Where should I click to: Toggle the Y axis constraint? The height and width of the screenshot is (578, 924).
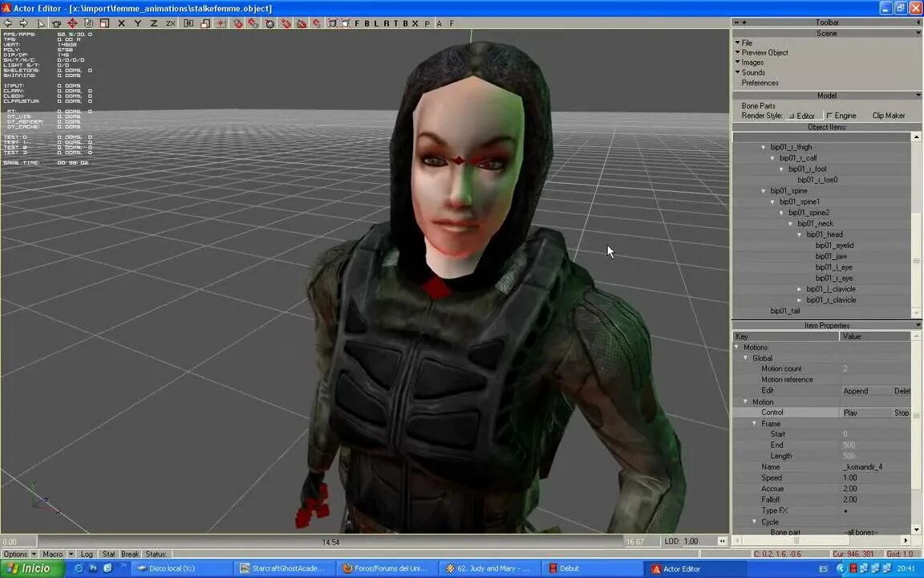tap(137, 23)
